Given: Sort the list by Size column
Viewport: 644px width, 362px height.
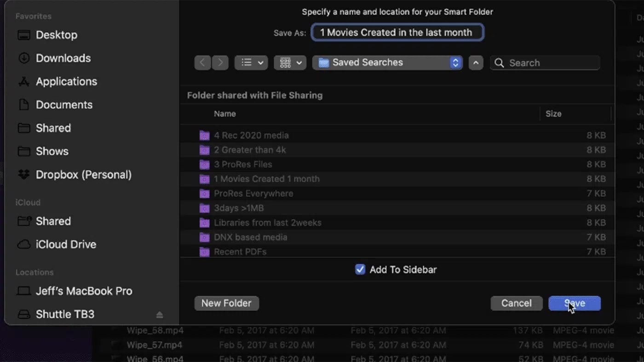Looking at the screenshot, I should coord(553,114).
